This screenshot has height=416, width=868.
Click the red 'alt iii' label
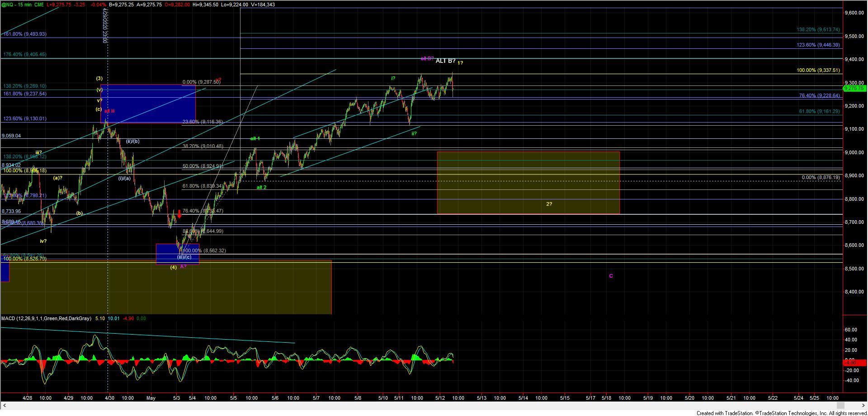point(109,111)
